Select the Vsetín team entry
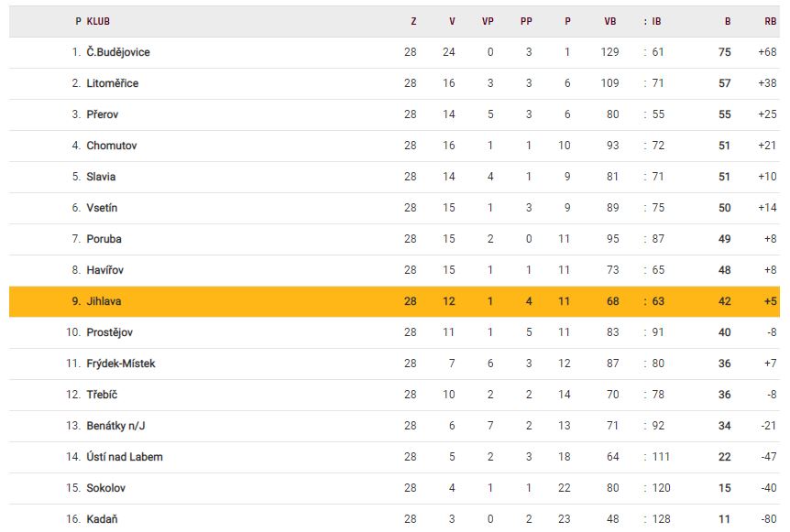 point(102,208)
